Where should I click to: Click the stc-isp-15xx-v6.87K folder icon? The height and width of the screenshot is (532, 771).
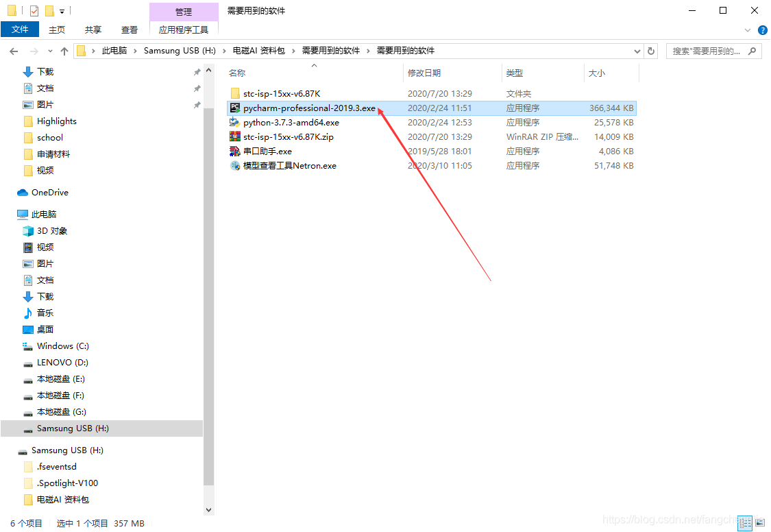coord(235,93)
